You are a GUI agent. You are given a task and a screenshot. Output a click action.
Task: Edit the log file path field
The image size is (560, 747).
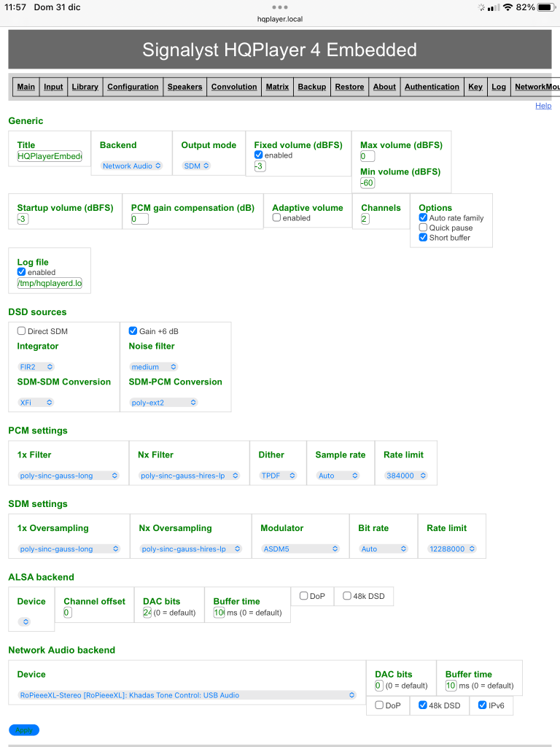tap(50, 283)
